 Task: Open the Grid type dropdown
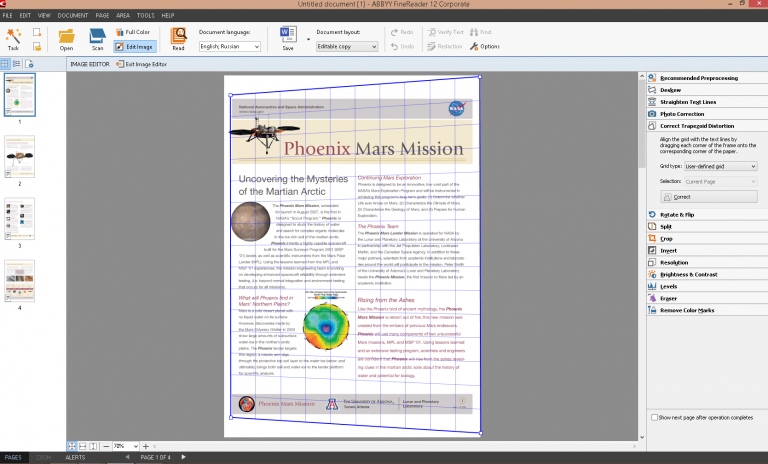[x=721, y=167]
